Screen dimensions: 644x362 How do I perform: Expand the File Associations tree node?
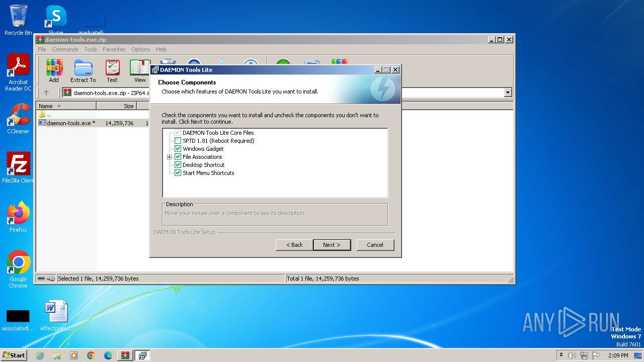(170, 157)
